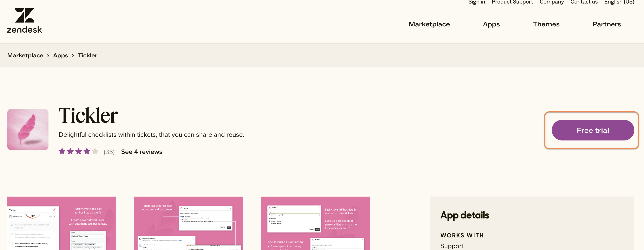Open Themes navigation item
The height and width of the screenshot is (250, 644).
(x=546, y=24)
